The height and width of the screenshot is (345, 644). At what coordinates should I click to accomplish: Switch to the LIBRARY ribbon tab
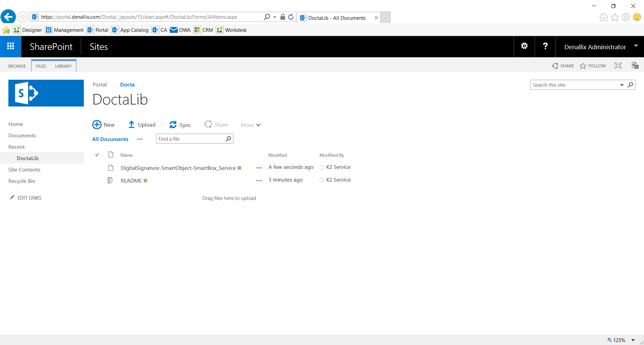tap(63, 66)
